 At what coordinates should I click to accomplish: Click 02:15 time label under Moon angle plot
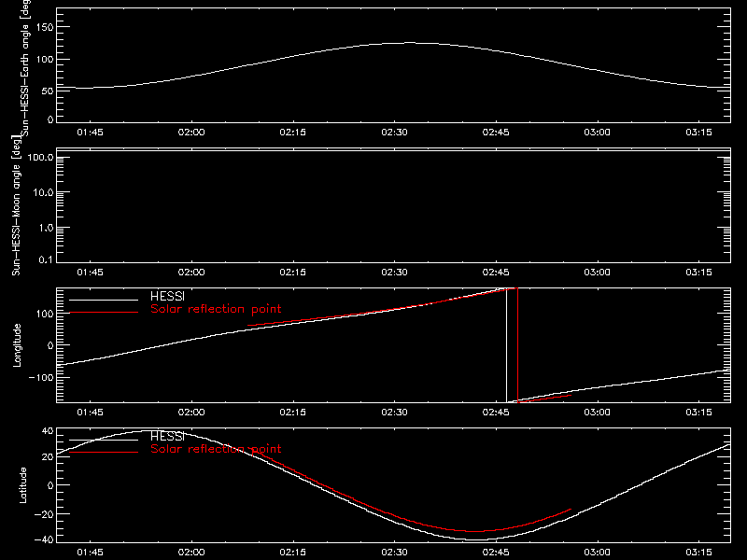pyautogui.click(x=293, y=273)
